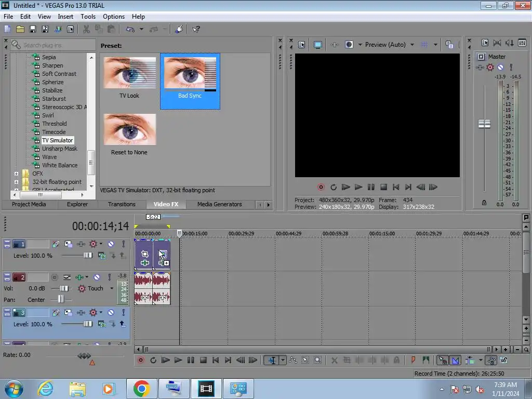Toggle Loop Playback in timeline transport
This screenshot has width=532, height=399.
(x=153, y=361)
